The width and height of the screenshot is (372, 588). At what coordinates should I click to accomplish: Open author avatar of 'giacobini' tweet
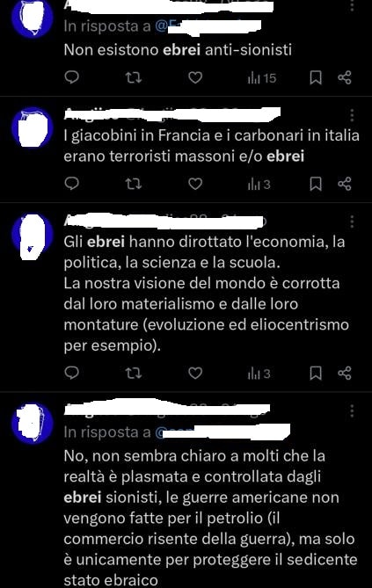point(32,127)
